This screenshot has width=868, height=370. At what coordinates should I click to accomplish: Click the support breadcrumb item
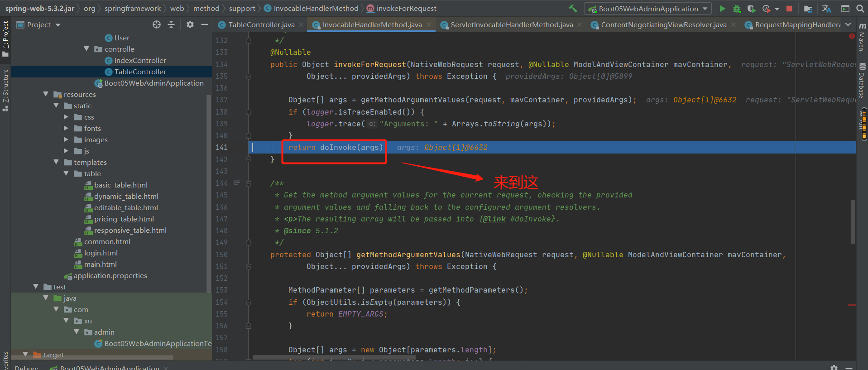(x=242, y=9)
